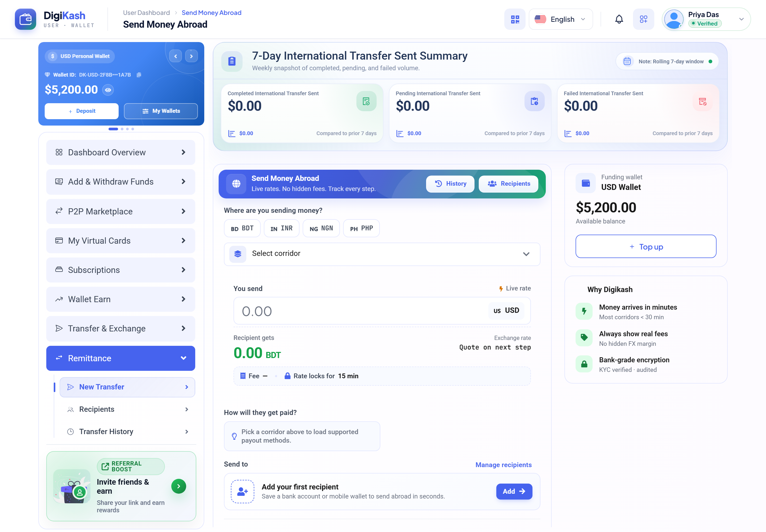Click the rolling window calendar icon
This screenshot has width=766, height=532.
pyautogui.click(x=627, y=61)
